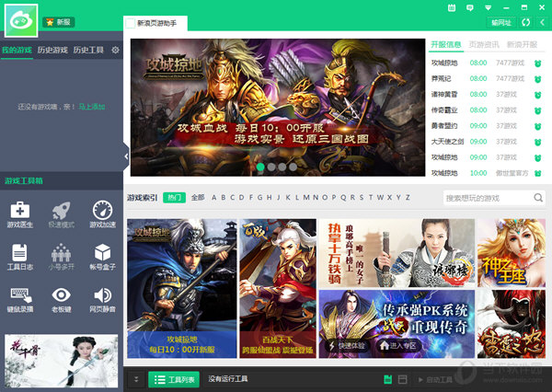Viewport: 552px width, 392px height.
Task: Select the 全部 all filter
Action: point(198,198)
